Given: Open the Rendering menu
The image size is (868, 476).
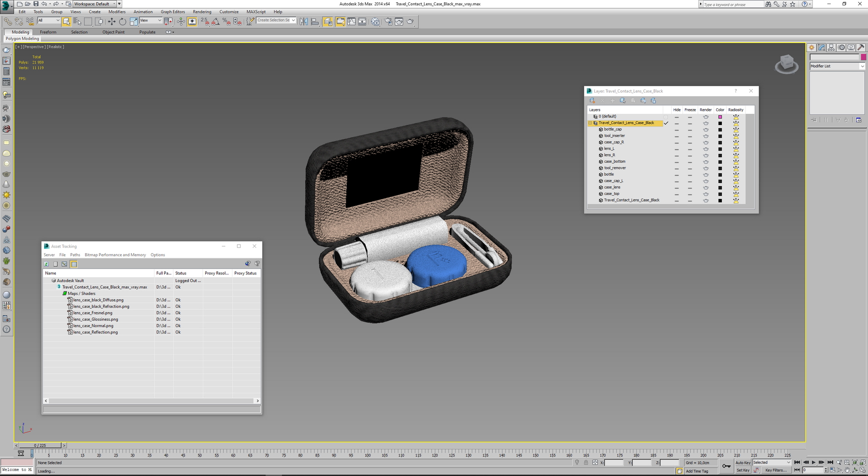Looking at the screenshot, I should coord(202,12).
